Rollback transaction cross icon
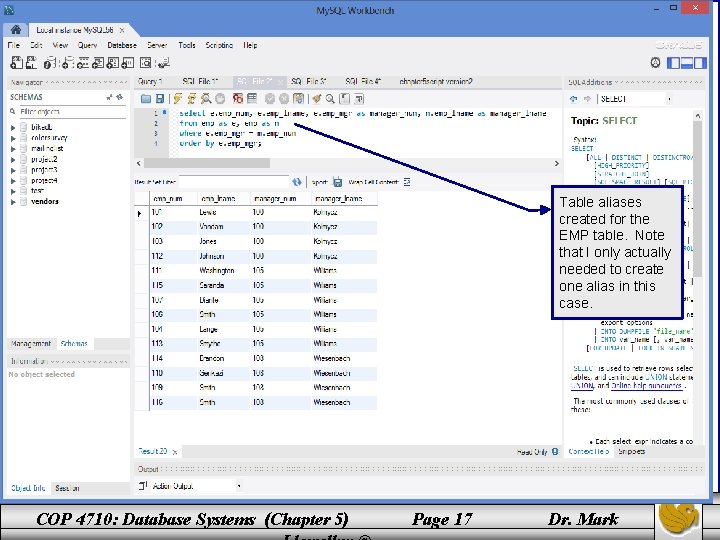720x540 pixels. 284,99
